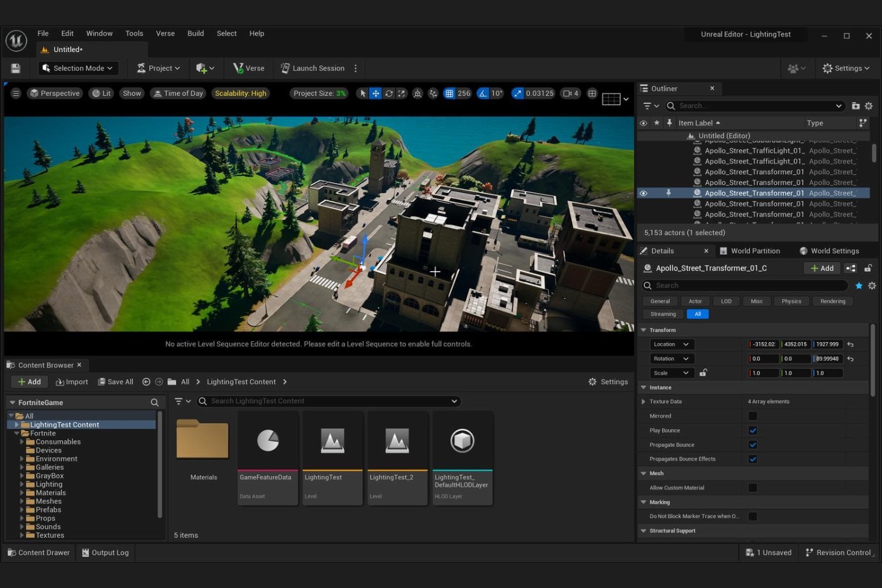Enable Do Not Block Marker Trace checkbox
Image resolution: width=882 pixels, height=588 pixels.
click(753, 517)
